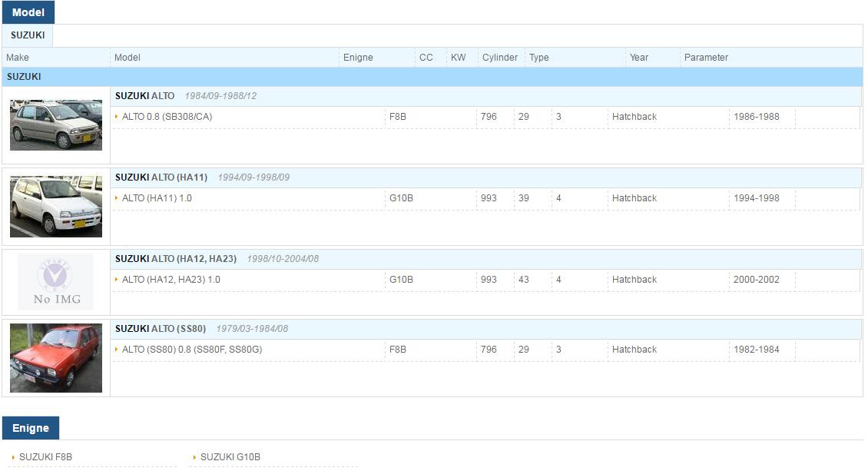
Task: Select the Model section header tab
Action: pos(28,12)
